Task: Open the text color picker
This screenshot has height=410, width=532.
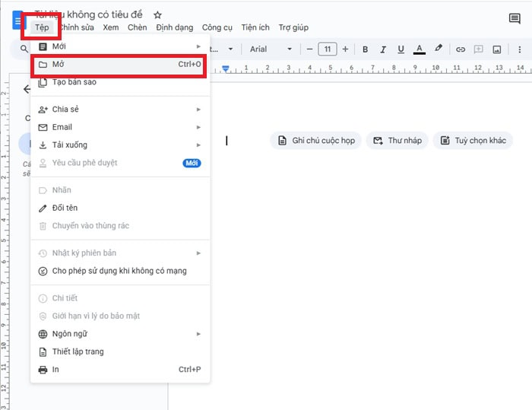Action: tap(419, 49)
